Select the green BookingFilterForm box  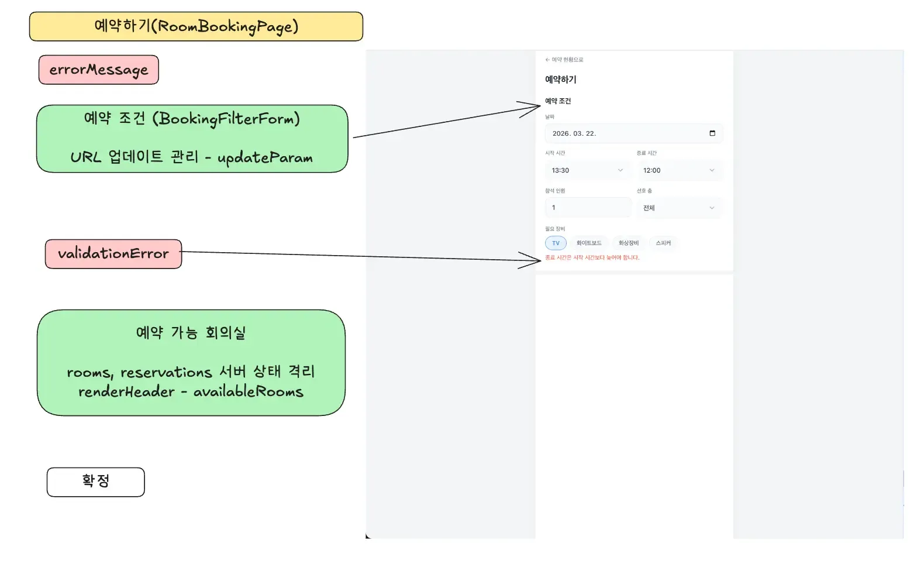192,139
